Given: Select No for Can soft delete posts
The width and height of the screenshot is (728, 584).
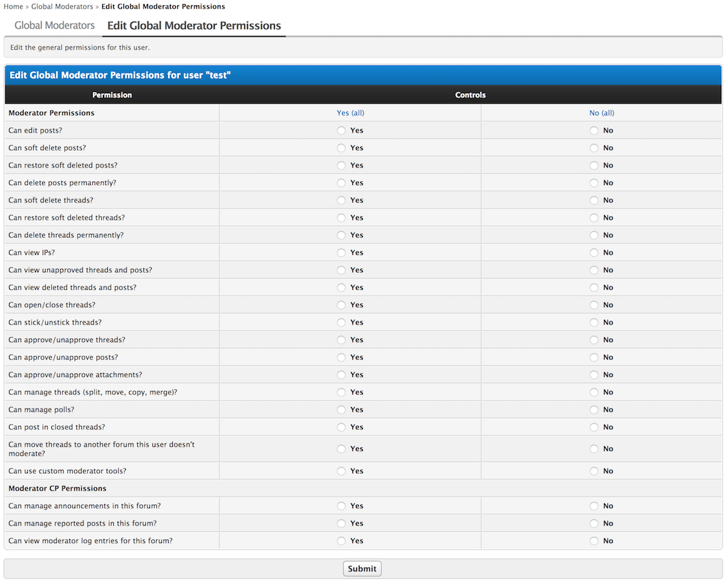Looking at the screenshot, I should click(594, 148).
